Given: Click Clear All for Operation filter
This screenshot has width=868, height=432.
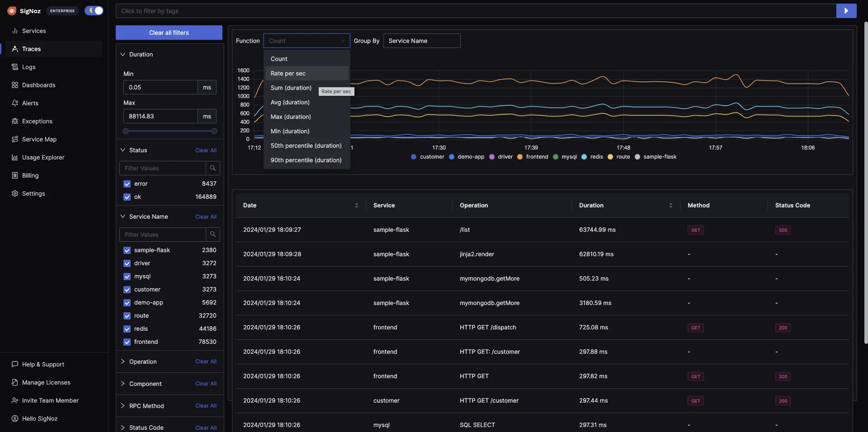Looking at the screenshot, I should coord(206,362).
